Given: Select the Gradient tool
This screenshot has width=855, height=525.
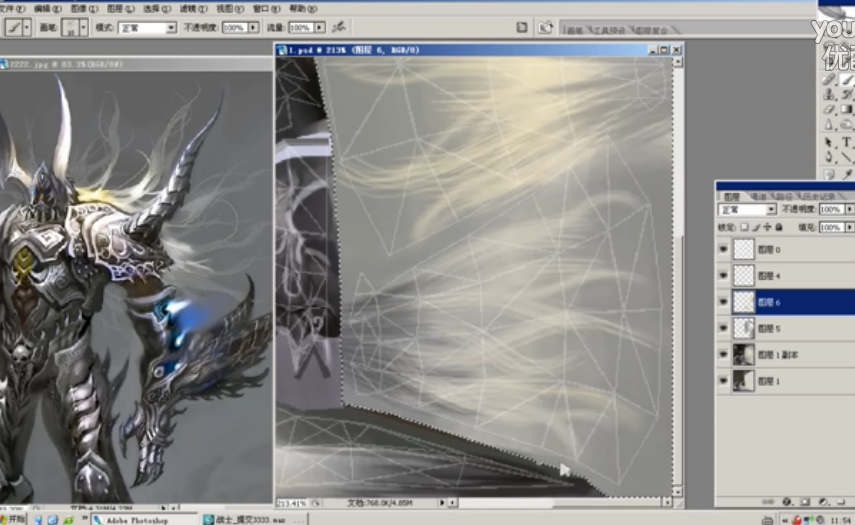Looking at the screenshot, I should click(846, 110).
